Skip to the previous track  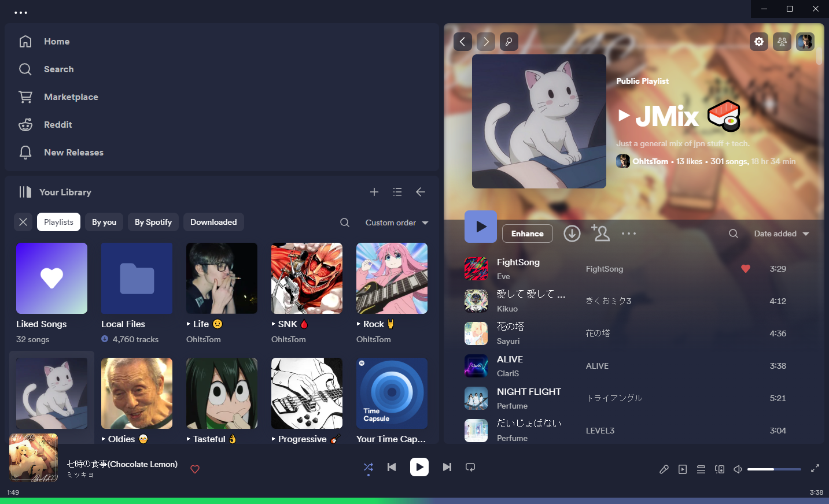click(392, 467)
